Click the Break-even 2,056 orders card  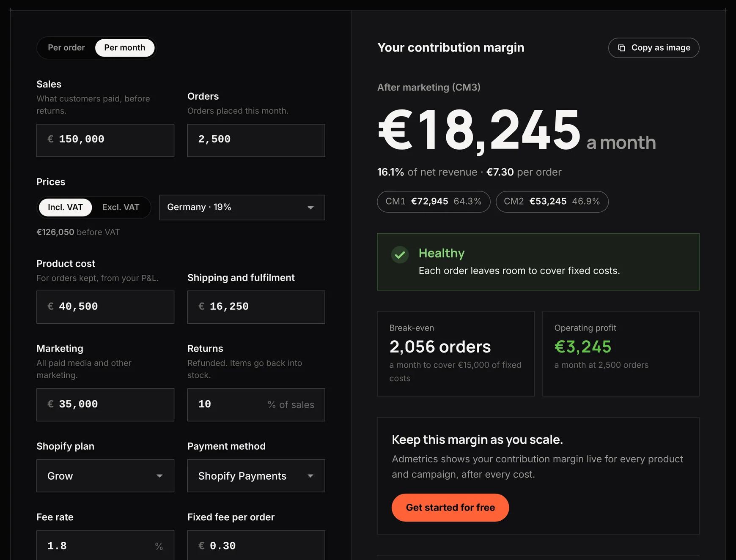456,354
